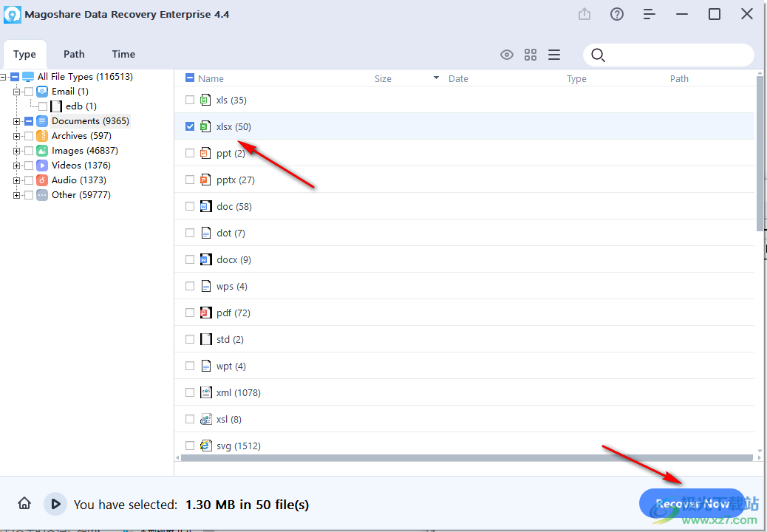Switch to thumbnail grid view
This screenshot has height=532, width=767.
pyautogui.click(x=531, y=55)
